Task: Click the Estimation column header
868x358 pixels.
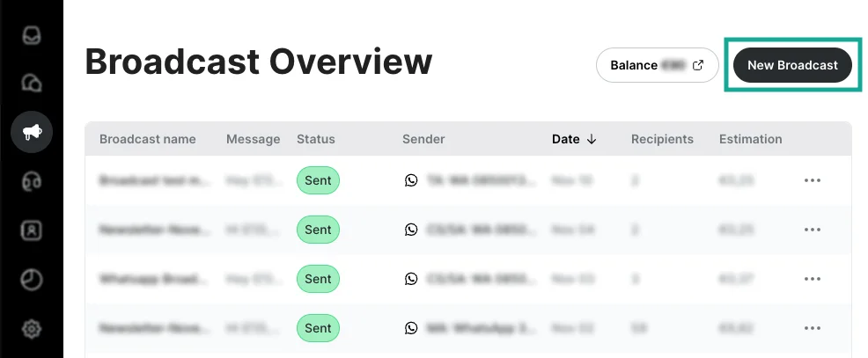Action: click(x=750, y=139)
